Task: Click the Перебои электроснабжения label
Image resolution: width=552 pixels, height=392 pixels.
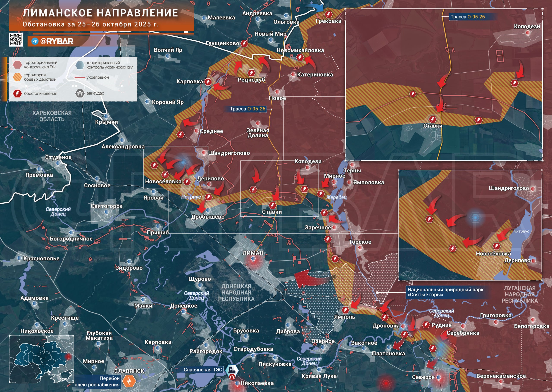Action: 97,381
